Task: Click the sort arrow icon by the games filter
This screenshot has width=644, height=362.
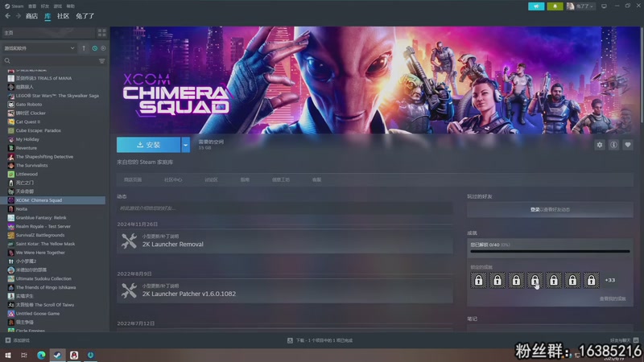Action: [84, 48]
